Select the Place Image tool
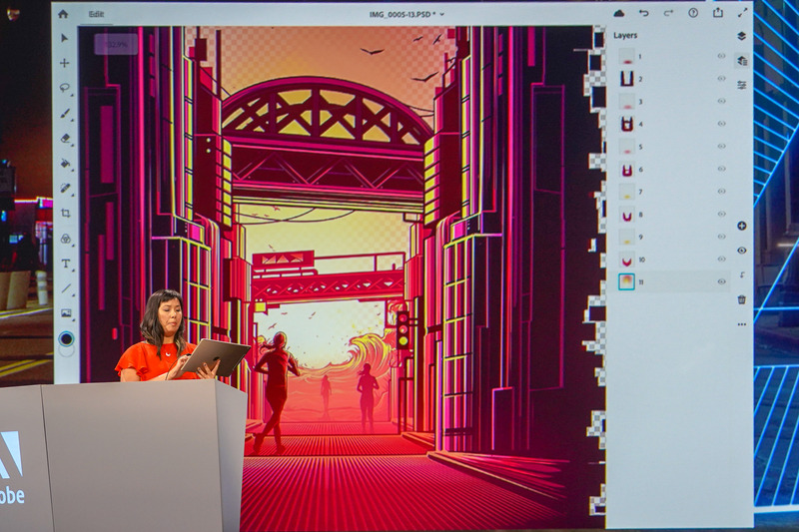 click(x=66, y=313)
